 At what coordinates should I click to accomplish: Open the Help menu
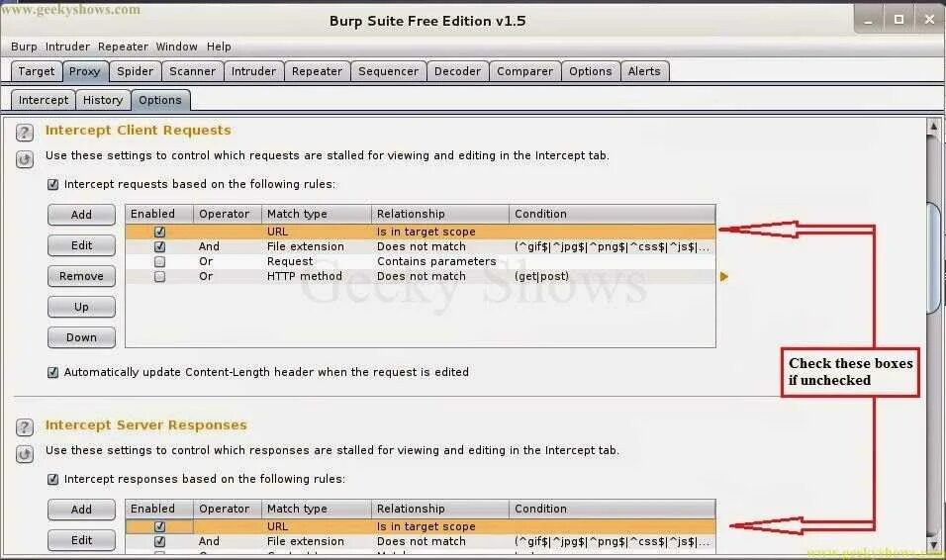coord(219,47)
